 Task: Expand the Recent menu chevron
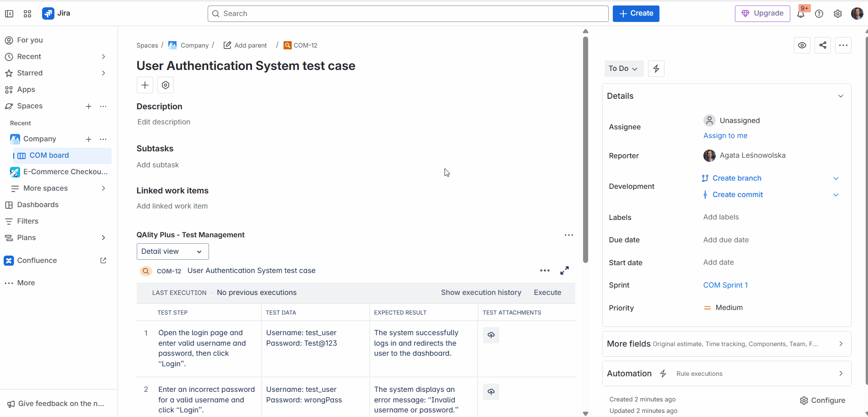pos(103,57)
